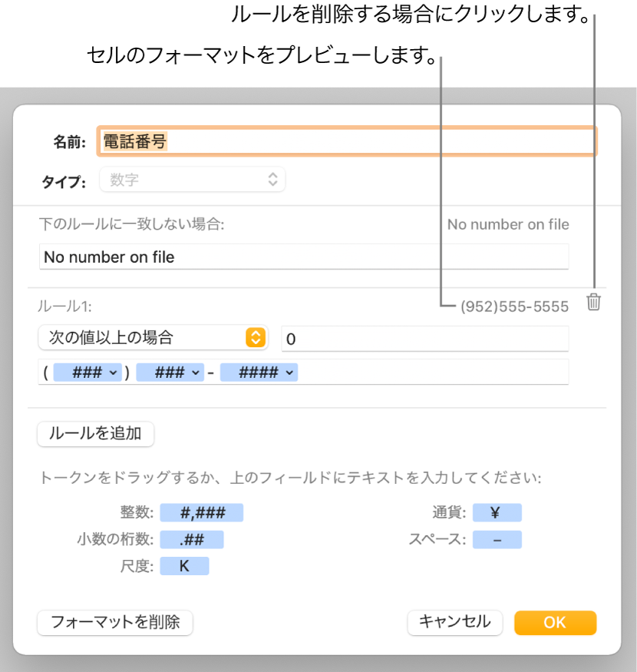The image size is (637, 672).
Task: Select the currency token ¥
Action: point(497,512)
